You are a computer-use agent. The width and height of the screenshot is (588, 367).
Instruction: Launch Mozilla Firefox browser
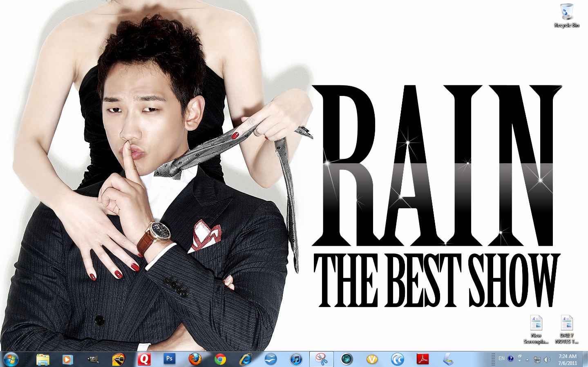coord(195,359)
